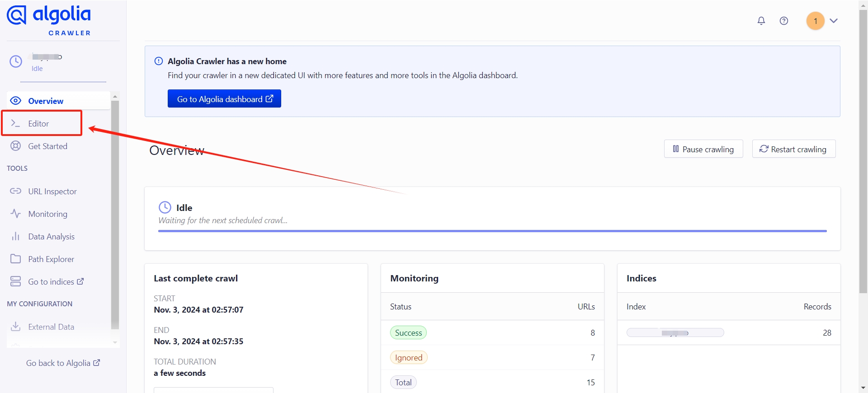This screenshot has width=868, height=393.
Task: Click the Restart crawling button
Action: pyautogui.click(x=794, y=149)
